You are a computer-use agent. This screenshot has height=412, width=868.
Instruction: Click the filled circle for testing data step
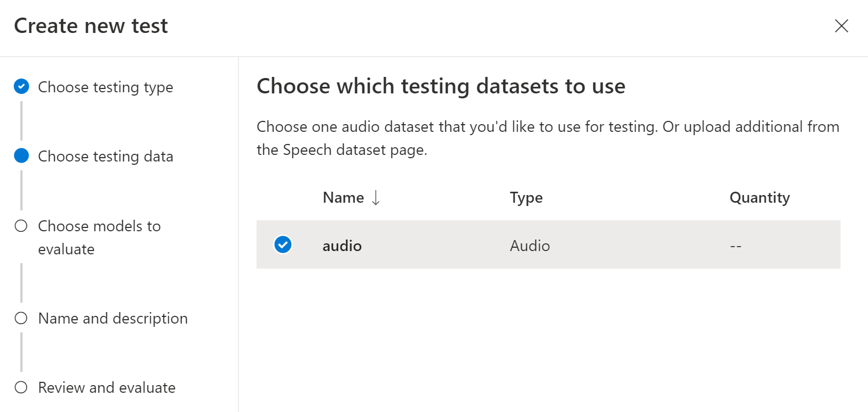click(x=21, y=156)
